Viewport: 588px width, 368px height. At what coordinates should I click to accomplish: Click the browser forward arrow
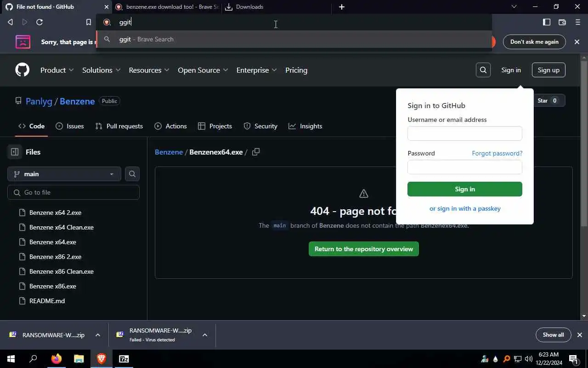click(25, 22)
